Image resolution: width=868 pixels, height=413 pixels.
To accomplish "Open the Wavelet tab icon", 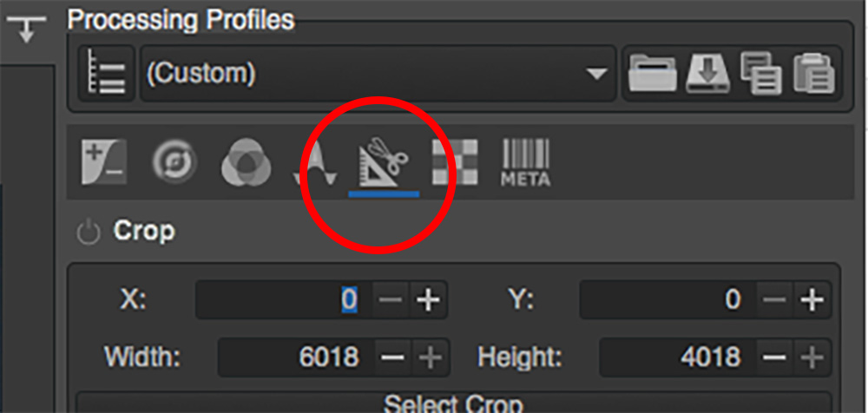I will [x=315, y=162].
